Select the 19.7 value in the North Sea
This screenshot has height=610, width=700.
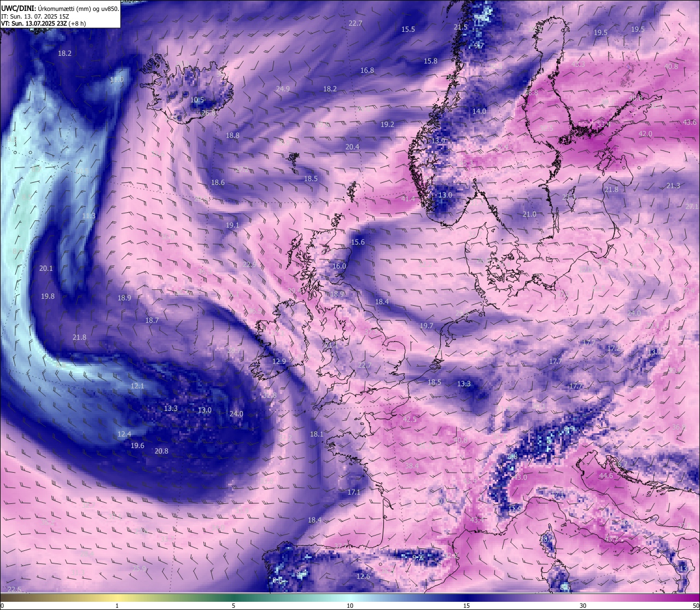427,326
